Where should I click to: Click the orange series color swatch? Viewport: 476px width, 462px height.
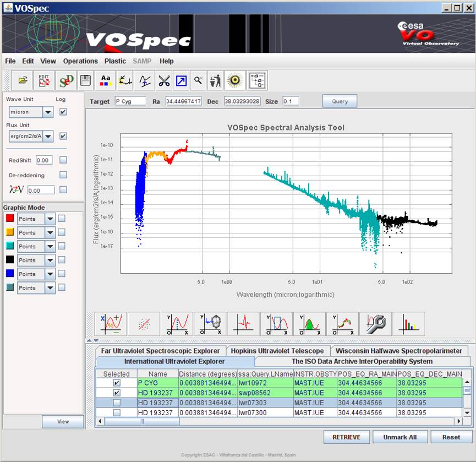pyautogui.click(x=10, y=232)
